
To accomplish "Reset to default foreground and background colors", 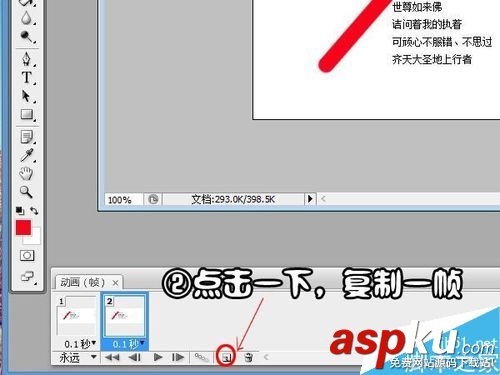I will coord(20,211).
